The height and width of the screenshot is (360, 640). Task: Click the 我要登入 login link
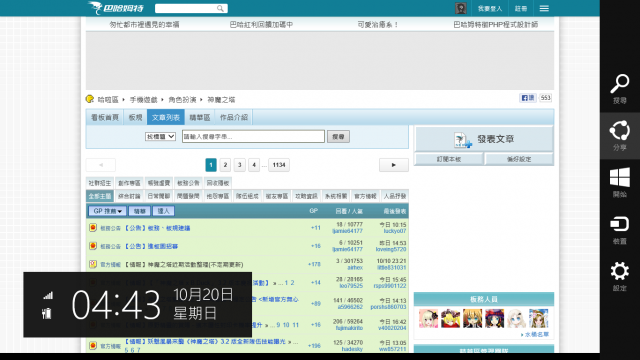(490, 9)
